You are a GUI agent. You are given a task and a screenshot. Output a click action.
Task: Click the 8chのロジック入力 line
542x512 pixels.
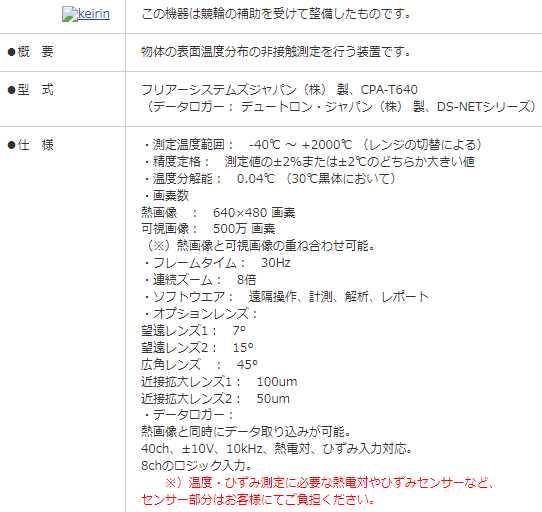tap(196, 466)
